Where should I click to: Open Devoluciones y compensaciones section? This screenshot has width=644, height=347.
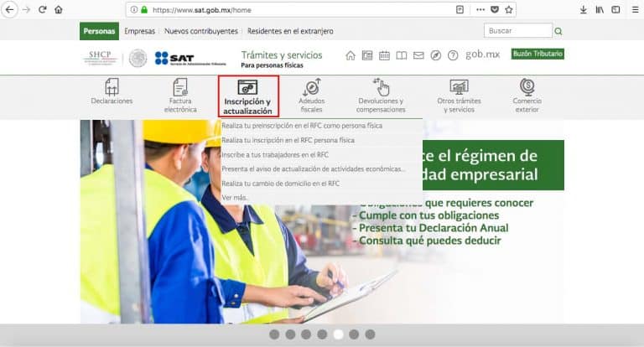pos(381,87)
